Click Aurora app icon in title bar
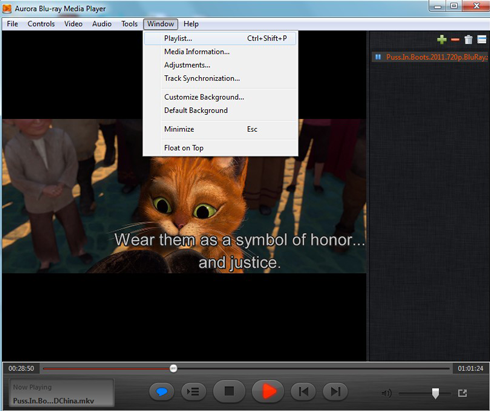Screen dimensions: 490x411 point(7,9)
